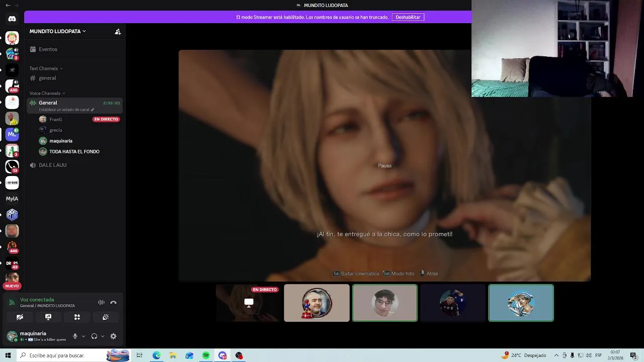644x362 pixels.
Task: Open the soundboard icon
Action: click(x=106, y=317)
